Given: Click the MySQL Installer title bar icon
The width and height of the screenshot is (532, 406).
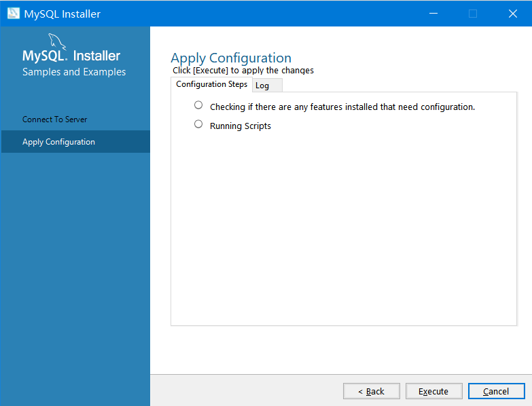Looking at the screenshot, I should pos(13,14).
